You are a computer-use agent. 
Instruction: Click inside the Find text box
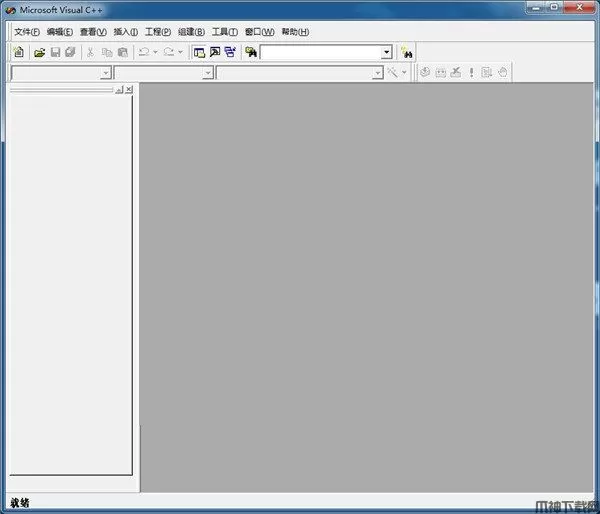321,52
